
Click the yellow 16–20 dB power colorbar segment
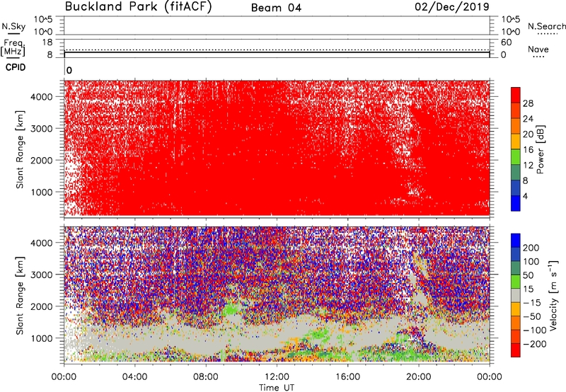click(516, 142)
